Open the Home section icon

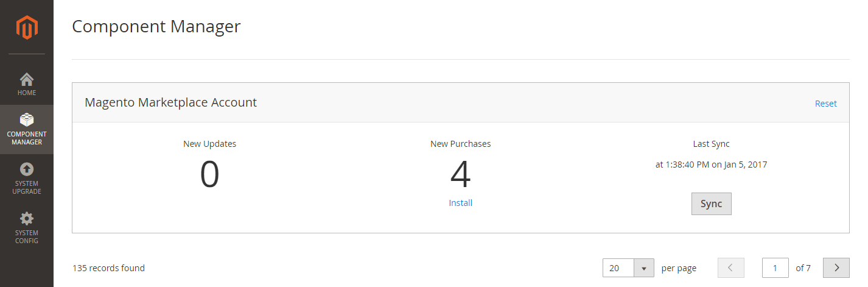(x=27, y=79)
